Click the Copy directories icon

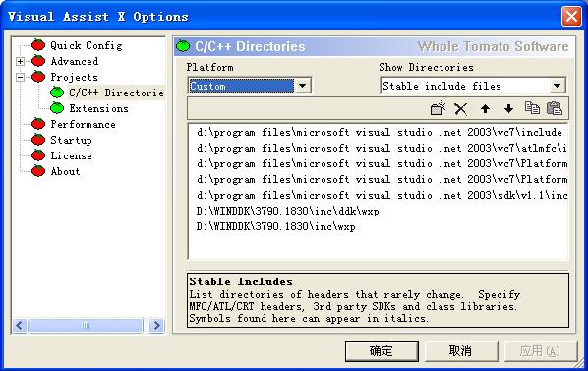point(532,108)
